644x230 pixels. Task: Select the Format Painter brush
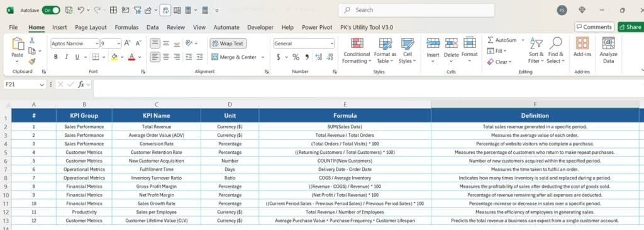pos(31,61)
